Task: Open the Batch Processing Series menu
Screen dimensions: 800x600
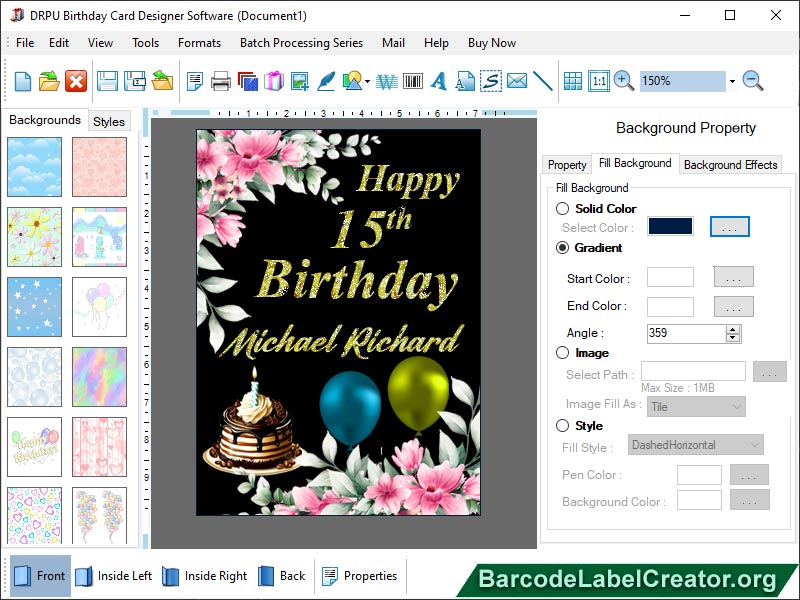Action: click(301, 43)
